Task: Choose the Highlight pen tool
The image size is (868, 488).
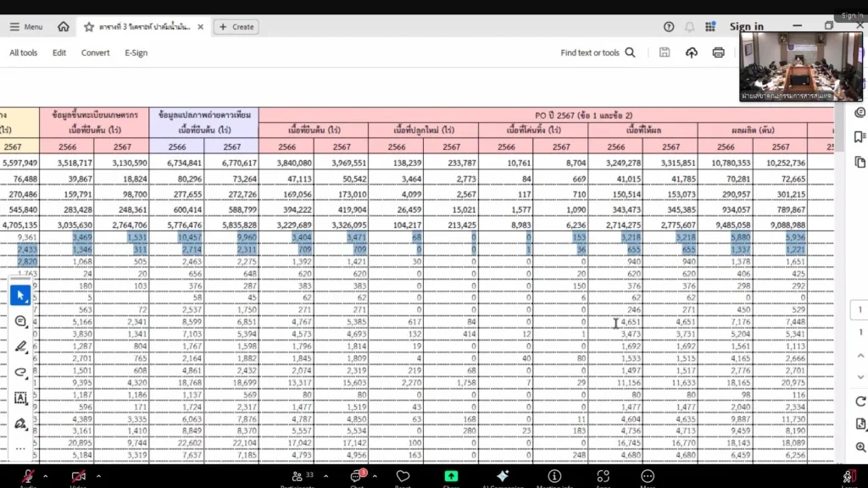Action: pos(20,347)
